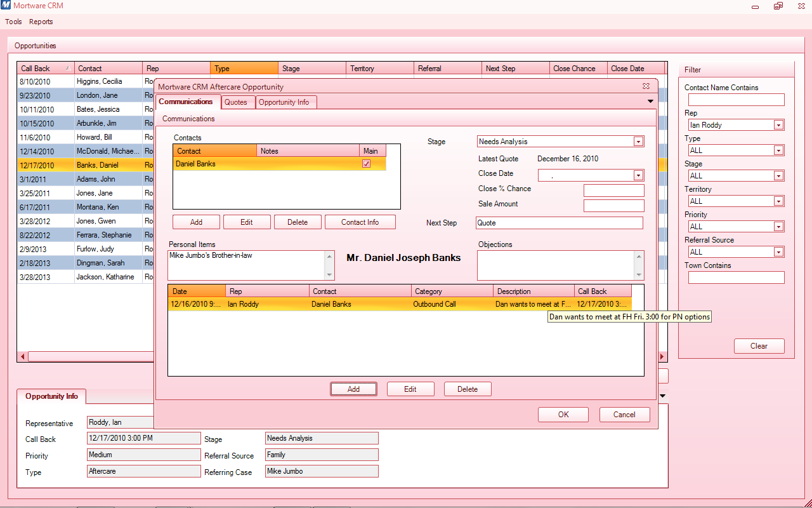Screen dimensions: 812x508
Task: Open the Reports menu
Action: tap(41, 22)
